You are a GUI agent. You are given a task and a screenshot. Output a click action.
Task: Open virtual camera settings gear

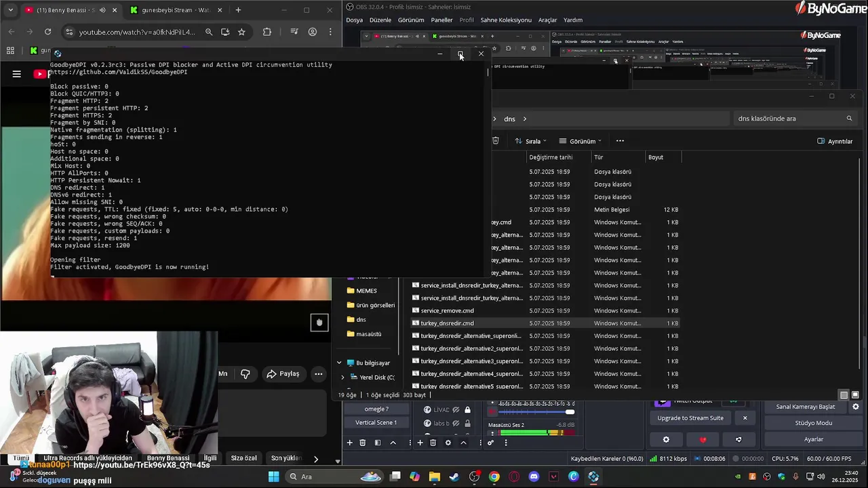point(856,407)
